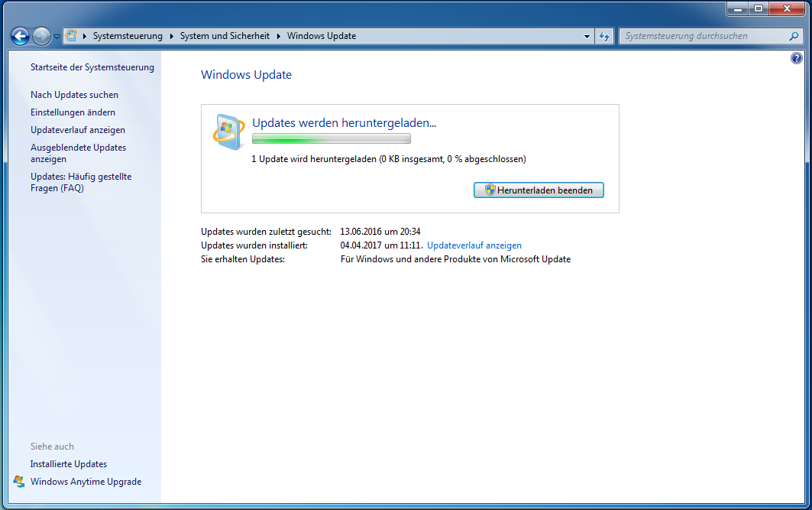This screenshot has height=510, width=812.
Task: Maximize the Windows Update window
Action: [x=758, y=9]
